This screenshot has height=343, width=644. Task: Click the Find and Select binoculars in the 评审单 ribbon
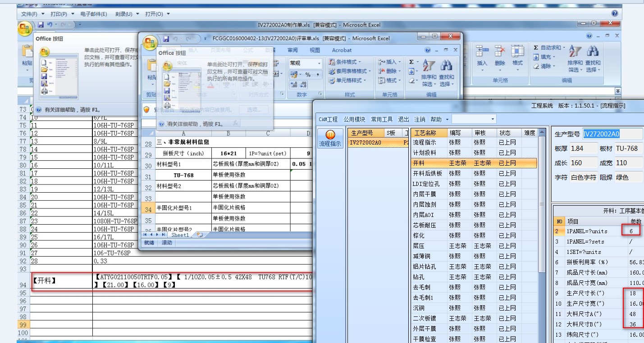(447, 66)
